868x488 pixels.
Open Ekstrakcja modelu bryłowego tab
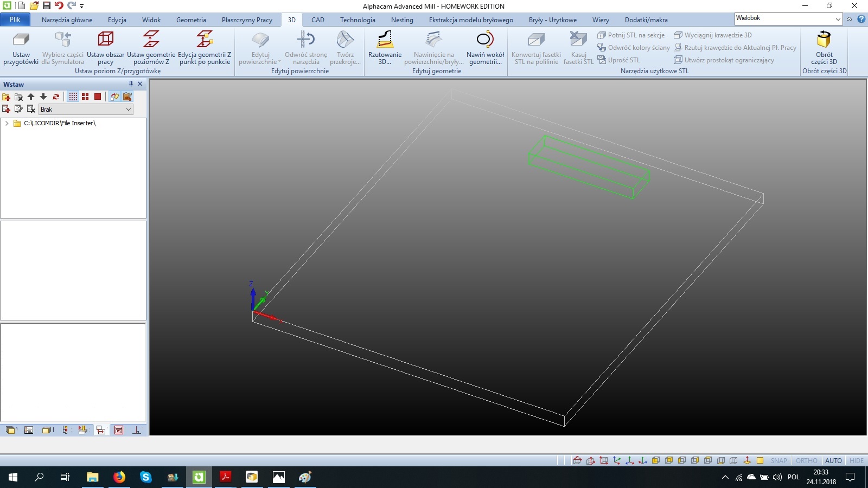[471, 20]
